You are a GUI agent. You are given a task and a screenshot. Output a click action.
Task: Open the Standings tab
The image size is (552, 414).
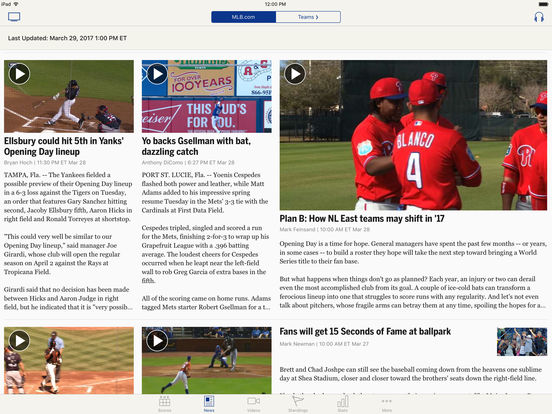(x=298, y=404)
